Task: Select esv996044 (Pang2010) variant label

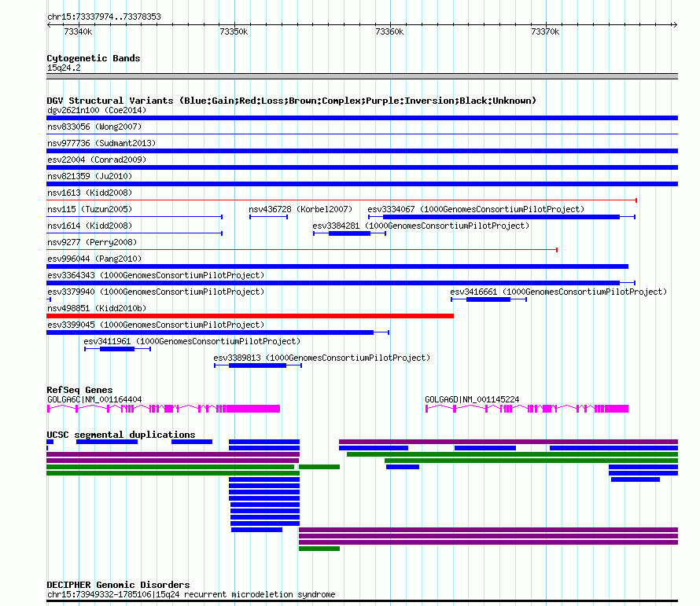Action: [94, 259]
